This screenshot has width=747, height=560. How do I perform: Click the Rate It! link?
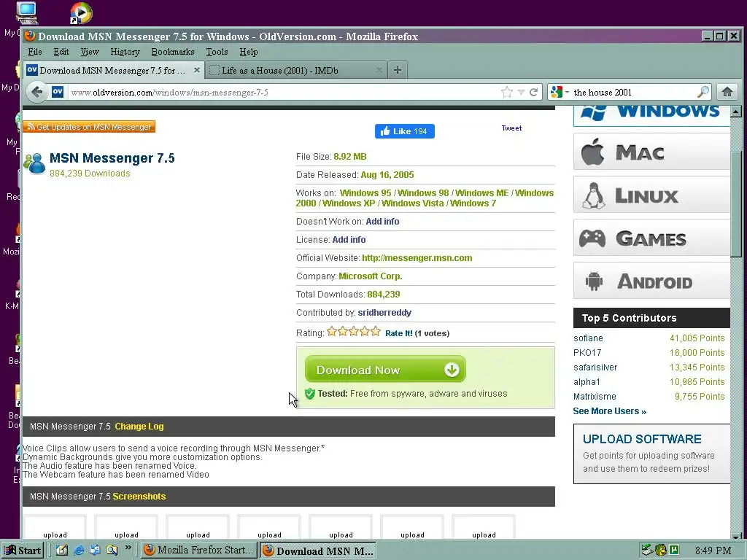tap(399, 333)
